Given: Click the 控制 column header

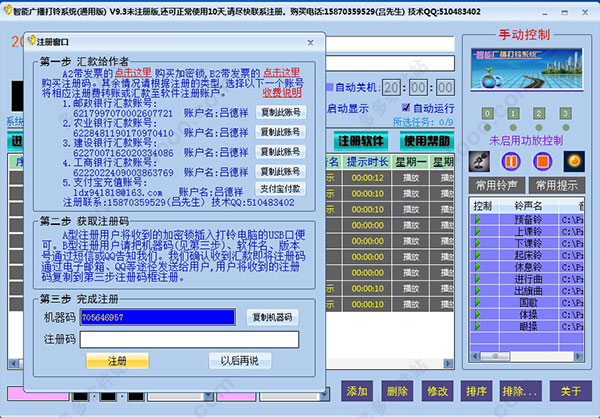Looking at the screenshot, I should coord(483,206).
